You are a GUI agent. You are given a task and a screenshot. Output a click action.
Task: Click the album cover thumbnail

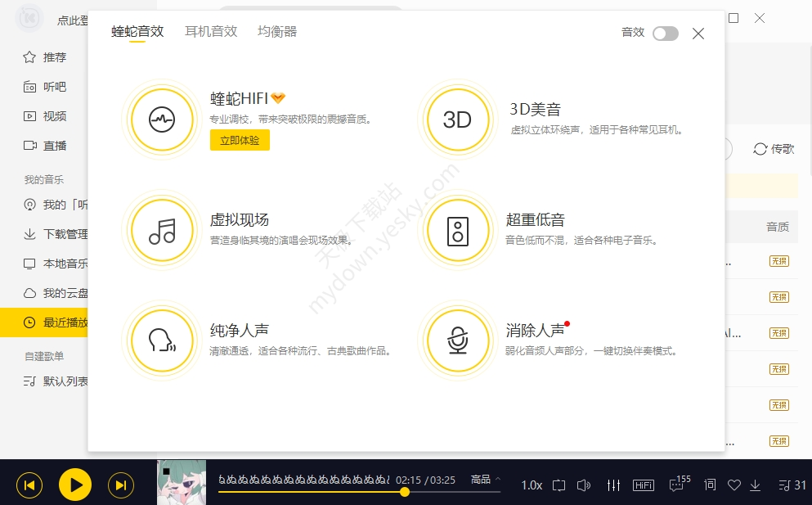[182, 482]
